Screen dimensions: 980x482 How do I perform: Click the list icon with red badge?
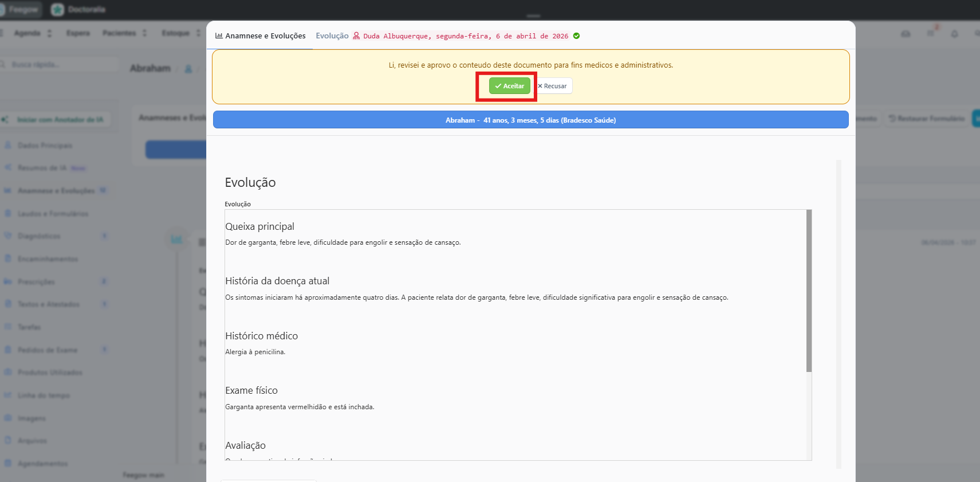click(931, 33)
